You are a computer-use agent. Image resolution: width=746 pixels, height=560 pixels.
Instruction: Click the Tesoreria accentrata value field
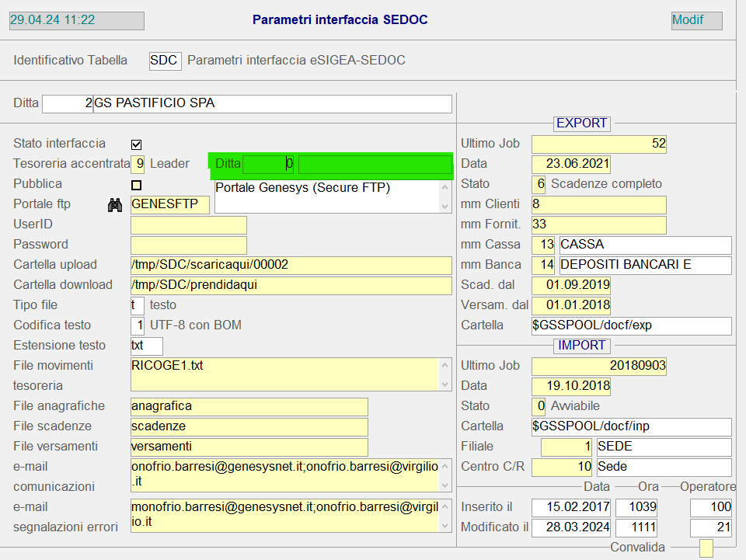(x=138, y=164)
